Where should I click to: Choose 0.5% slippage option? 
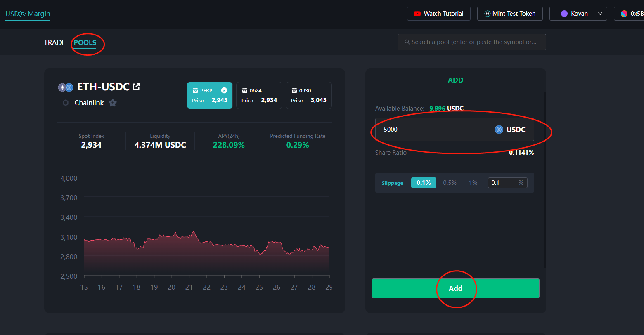450,183
